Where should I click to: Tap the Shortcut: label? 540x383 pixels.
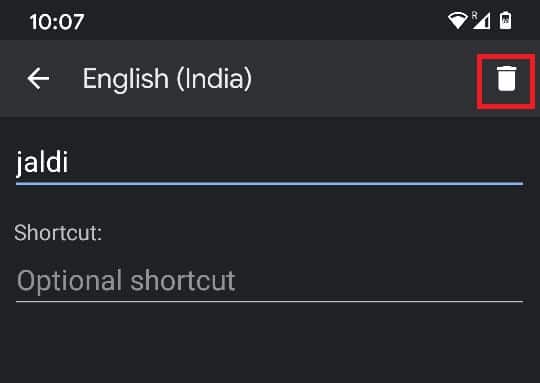(58, 232)
